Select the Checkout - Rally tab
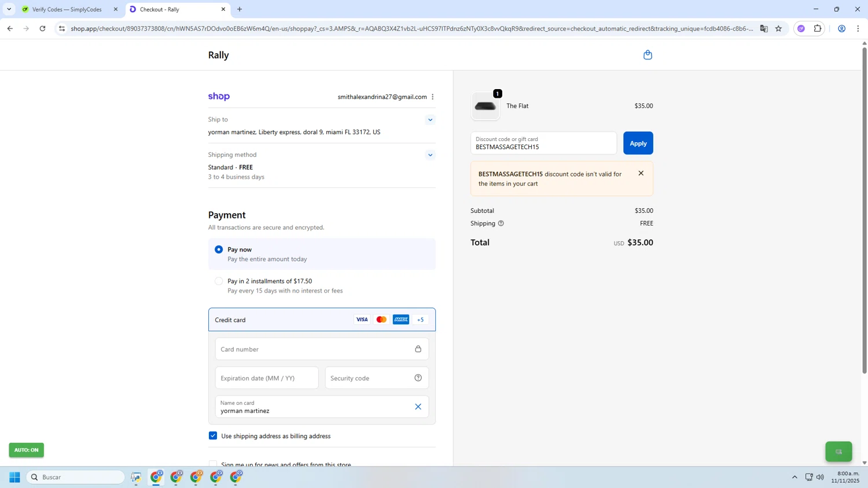 coord(178,9)
